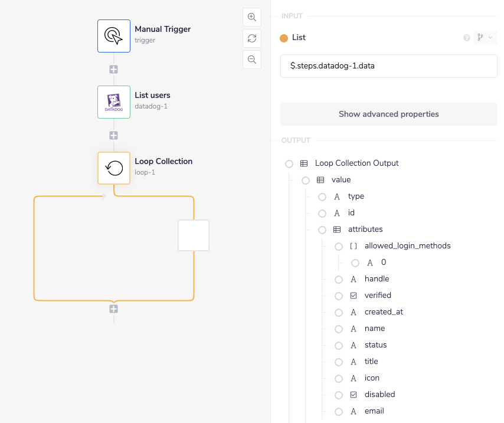Select the canvas zoom in icon
The image size is (504, 423).
[252, 17]
